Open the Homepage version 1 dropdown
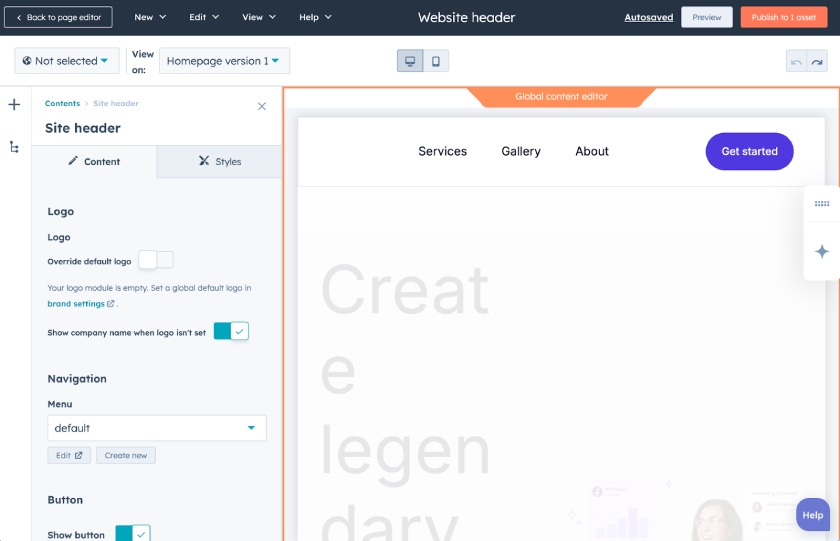The width and height of the screenshot is (840, 541). point(224,61)
